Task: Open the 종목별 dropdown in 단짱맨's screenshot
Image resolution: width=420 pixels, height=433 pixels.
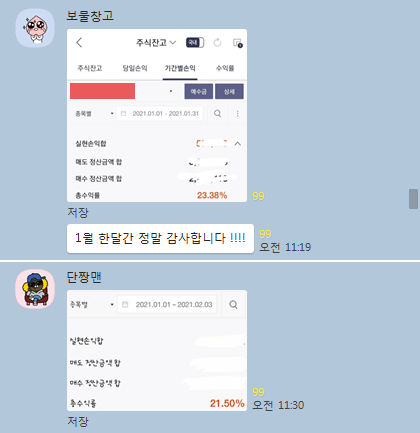Action: [x=92, y=305]
